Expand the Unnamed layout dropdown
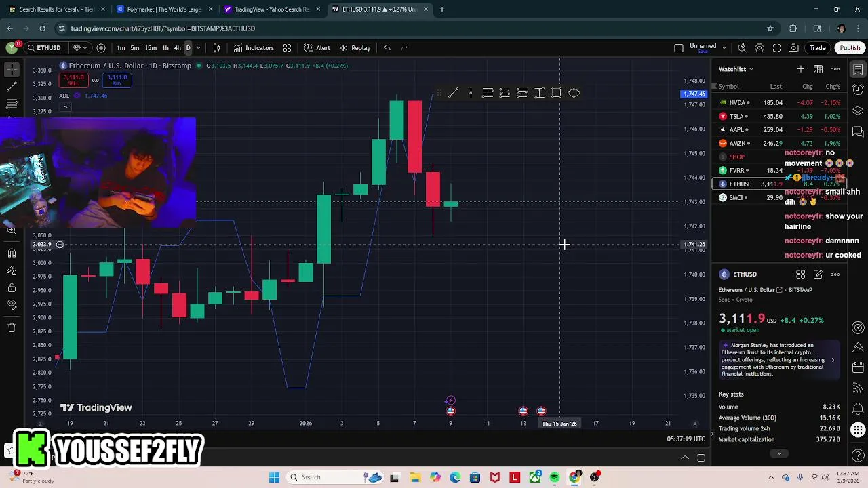The image size is (868, 488). (724, 48)
